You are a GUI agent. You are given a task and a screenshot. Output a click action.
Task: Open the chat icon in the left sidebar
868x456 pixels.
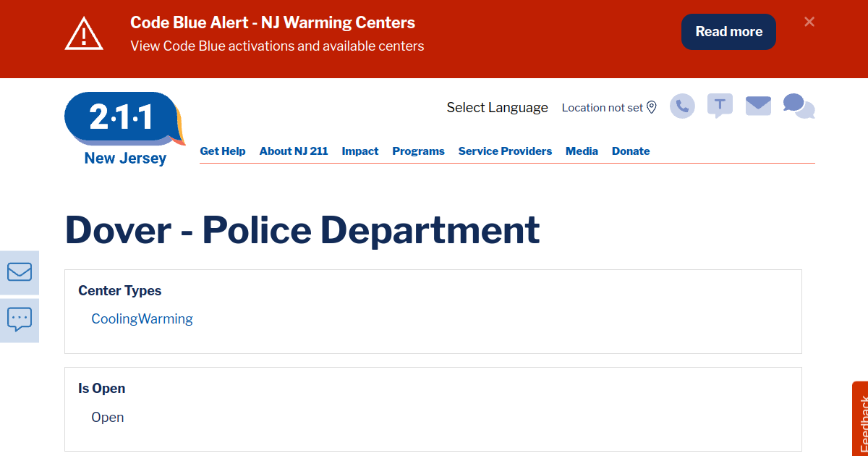pyautogui.click(x=19, y=319)
